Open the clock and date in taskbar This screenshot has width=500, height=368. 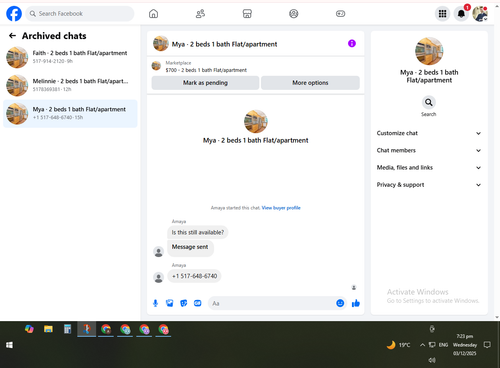pos(465,345)
